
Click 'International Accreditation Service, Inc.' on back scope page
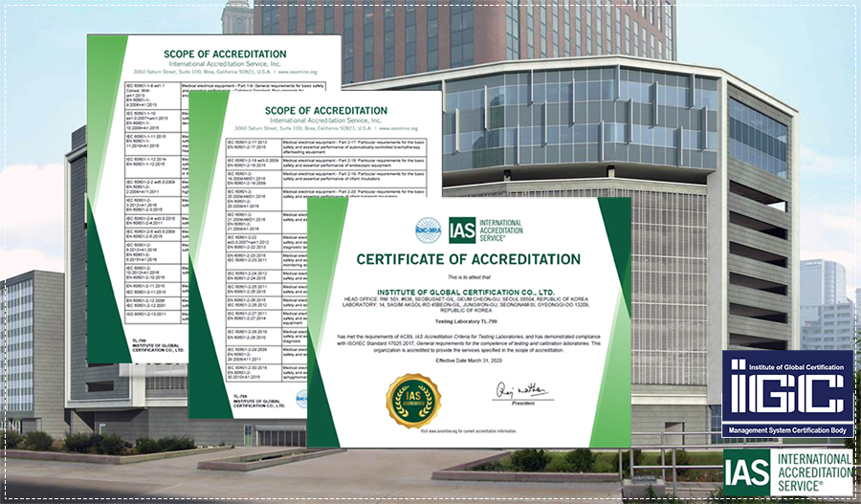click(225, 64)
